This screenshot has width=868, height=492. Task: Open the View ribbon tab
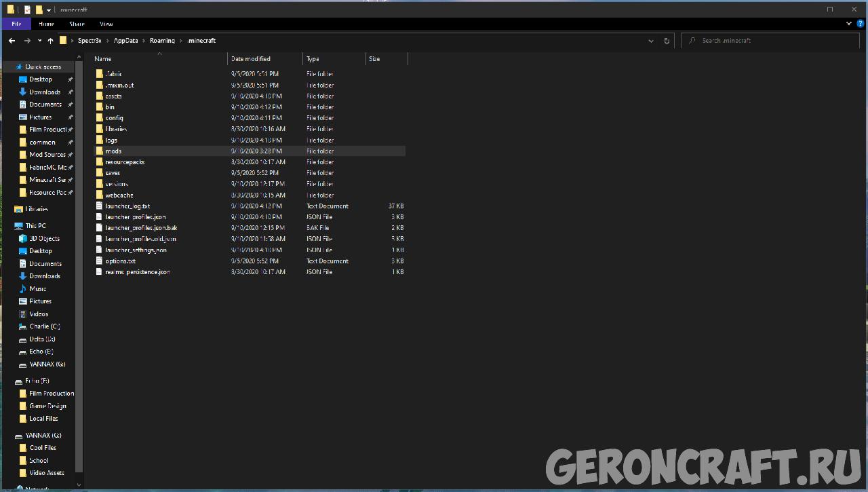click(x=106, y=24)
